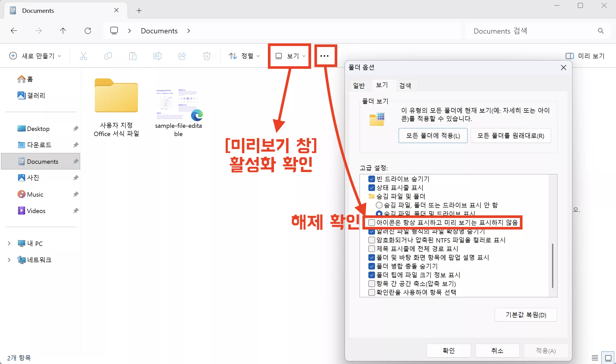Click the 기본값 복원(D) button
Viewport: 616px width, 364px height.
pyautogui.click(x=526, y=315)
